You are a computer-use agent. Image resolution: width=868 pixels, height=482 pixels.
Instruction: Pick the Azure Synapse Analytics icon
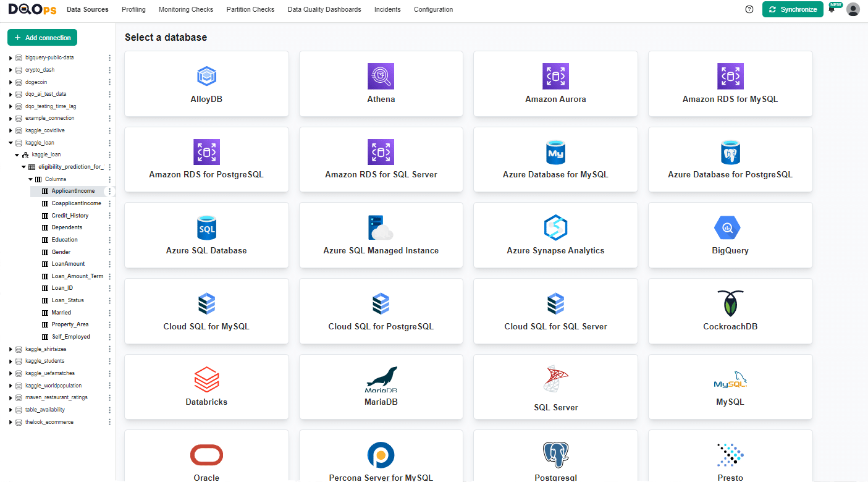[555, 228]
